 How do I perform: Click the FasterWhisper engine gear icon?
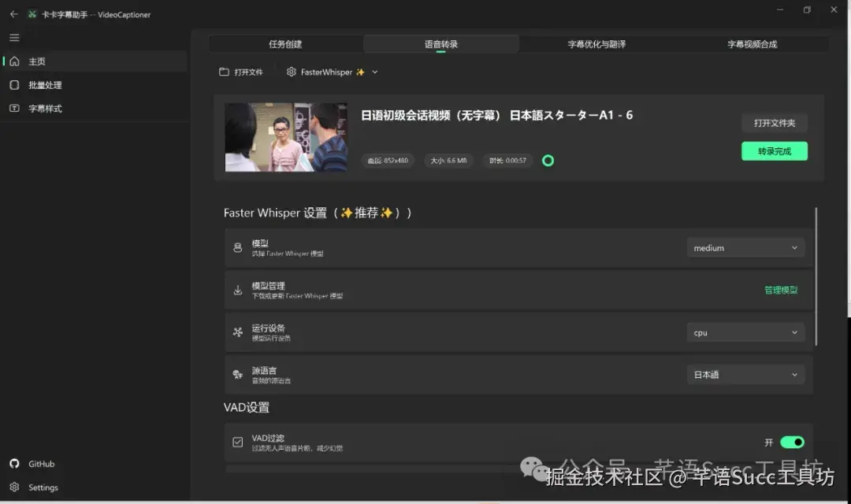tap(291, 71)
